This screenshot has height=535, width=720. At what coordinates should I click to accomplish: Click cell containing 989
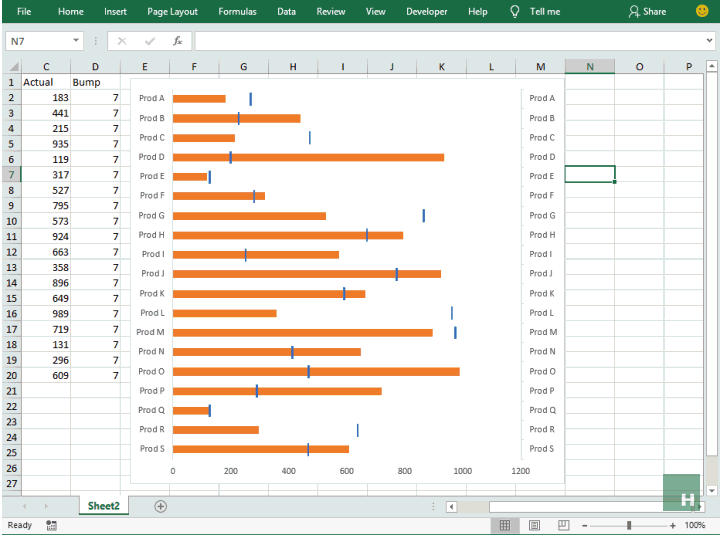pyautogui.click(x=46, y=314)
